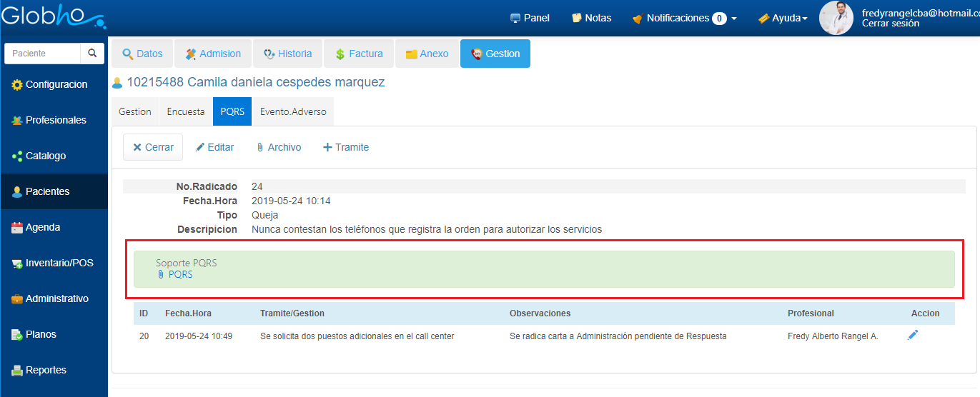The height and width of the screenshot is (397, 980).
Task: Switch to the Encuesta tab
Action: [x=186, y=111]
